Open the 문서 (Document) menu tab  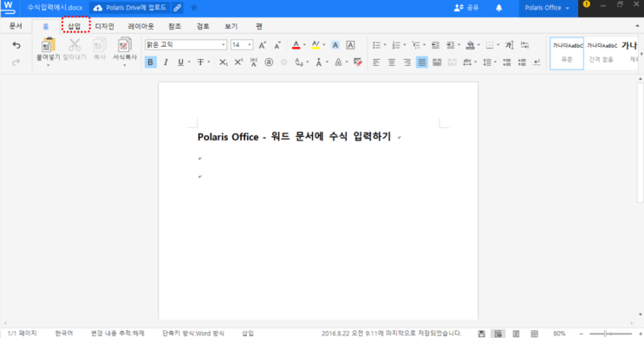click(x=16, y=26)
